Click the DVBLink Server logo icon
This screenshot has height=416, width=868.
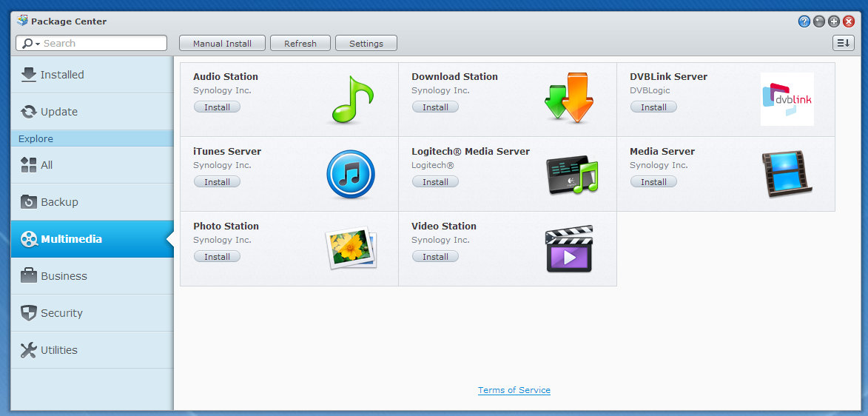[x=787, y=99]
